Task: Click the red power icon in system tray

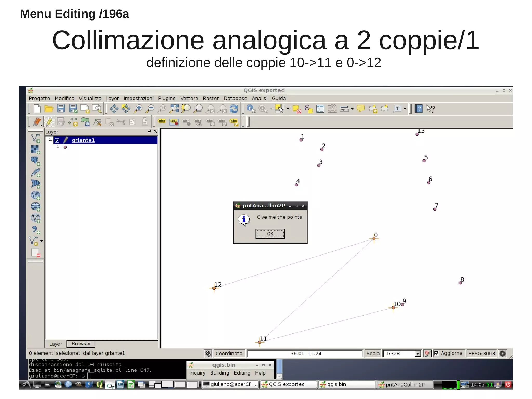Action: coord(508,384)
